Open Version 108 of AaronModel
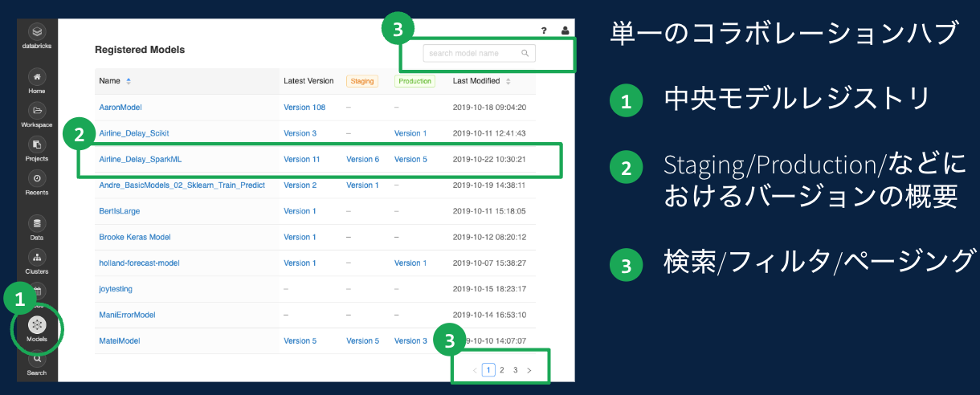980x395 pixels. pos(304,107)
